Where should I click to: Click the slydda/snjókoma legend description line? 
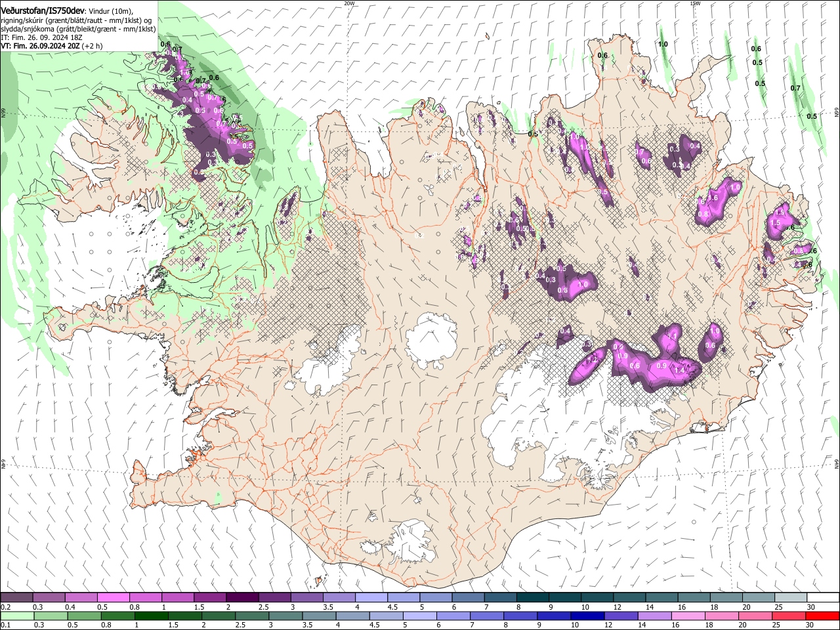(78, 29)
